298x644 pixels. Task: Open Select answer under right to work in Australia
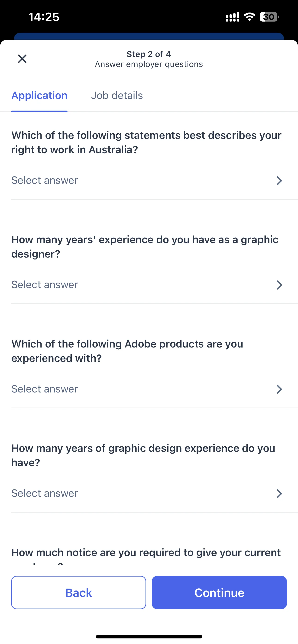pos(149,181)
